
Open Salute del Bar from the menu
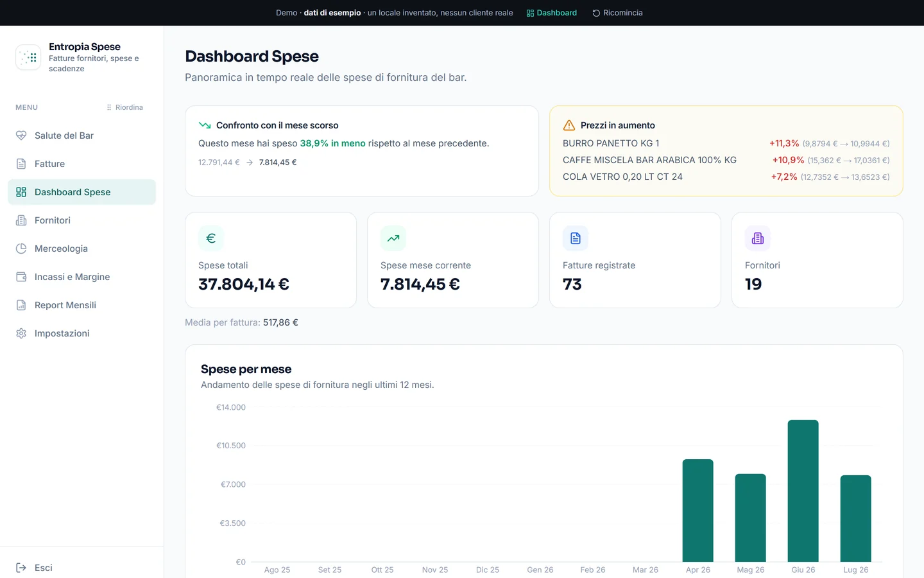click(x=81, y=136)
